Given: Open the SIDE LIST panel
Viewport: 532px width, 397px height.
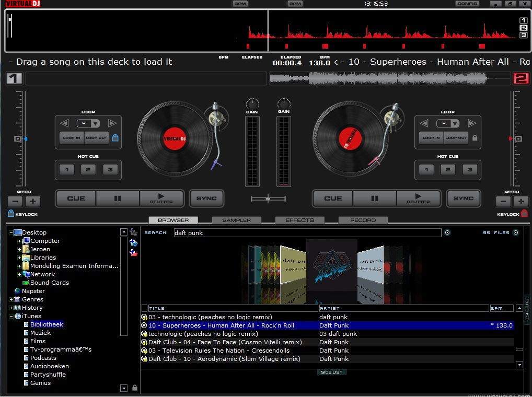Looking at the screenshot, I should [x=331, y=372].
